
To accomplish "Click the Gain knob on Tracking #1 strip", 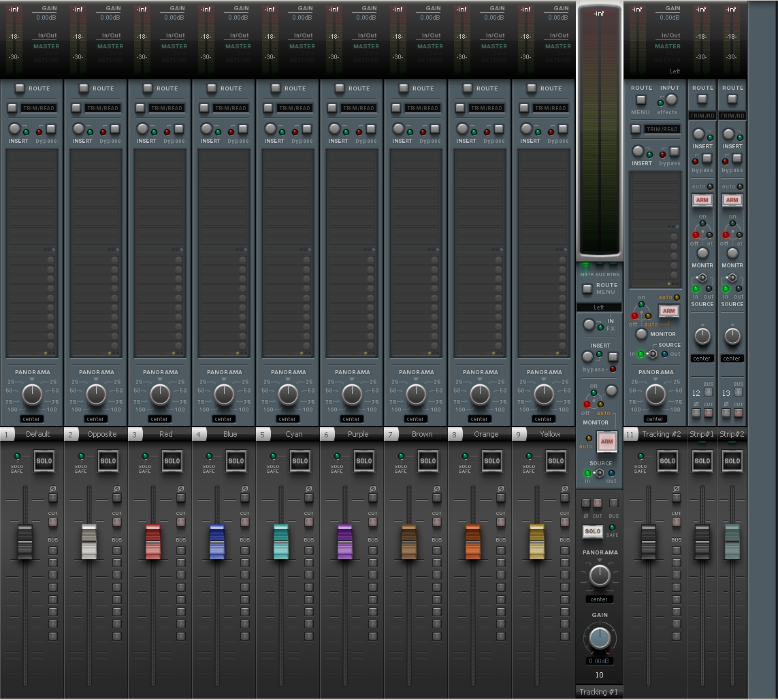I will [599, 637].
